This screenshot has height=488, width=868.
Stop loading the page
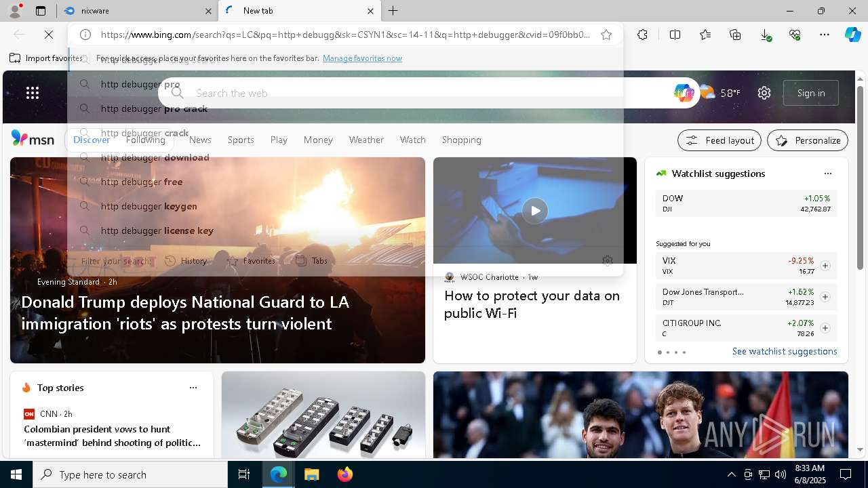click(x=49, y=35)
